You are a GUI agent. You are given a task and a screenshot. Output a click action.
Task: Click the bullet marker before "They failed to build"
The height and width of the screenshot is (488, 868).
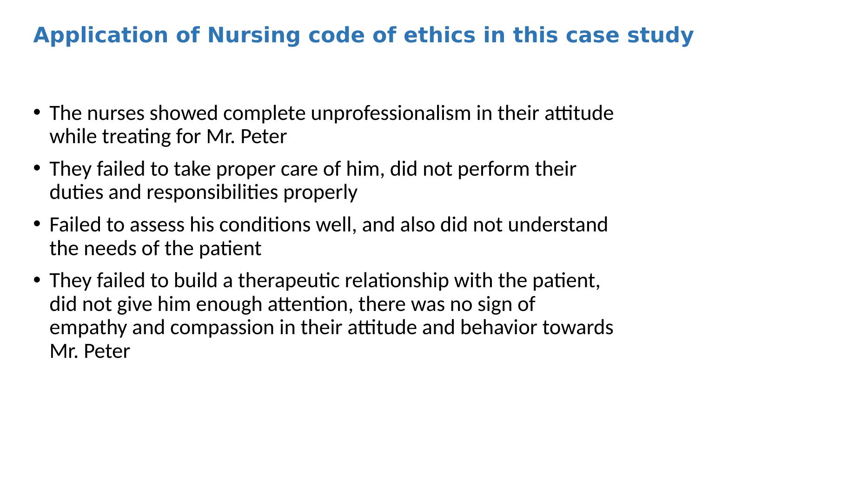coord(36,279)
